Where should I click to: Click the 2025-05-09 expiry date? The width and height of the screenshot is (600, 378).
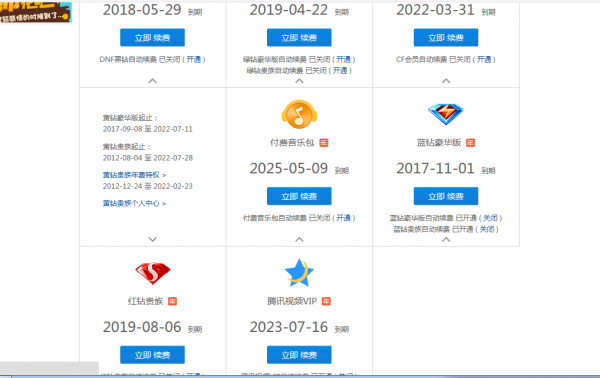(289, 168)
